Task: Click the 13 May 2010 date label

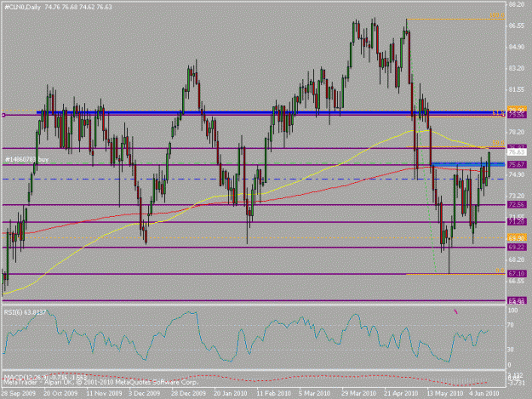Action: point(445,393)
